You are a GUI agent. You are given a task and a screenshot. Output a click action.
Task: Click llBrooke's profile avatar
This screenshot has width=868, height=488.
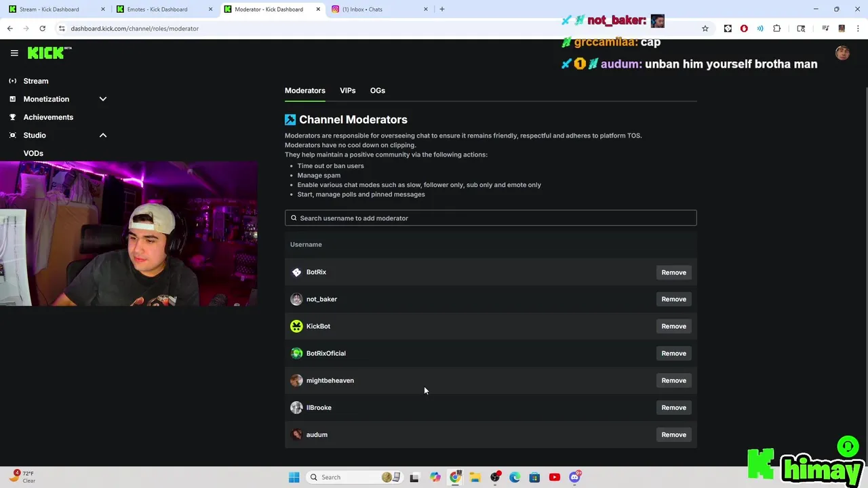[x=296, y=407]
